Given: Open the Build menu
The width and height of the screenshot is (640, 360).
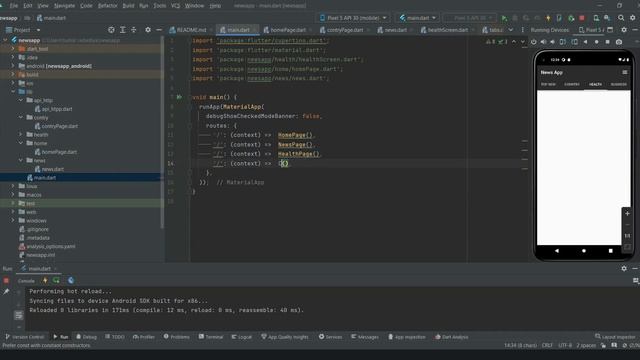Looking at the screenshot, I should 129,6.
